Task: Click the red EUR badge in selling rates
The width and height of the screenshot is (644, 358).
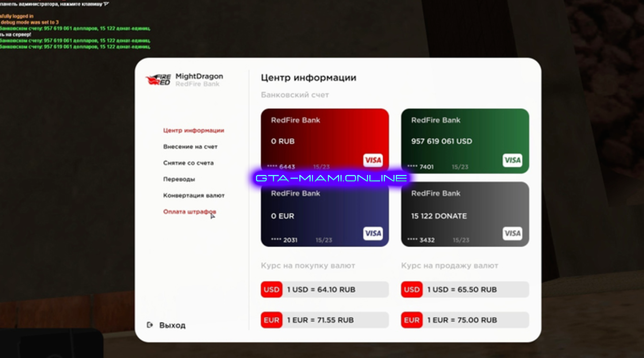Action: [411, 320]
